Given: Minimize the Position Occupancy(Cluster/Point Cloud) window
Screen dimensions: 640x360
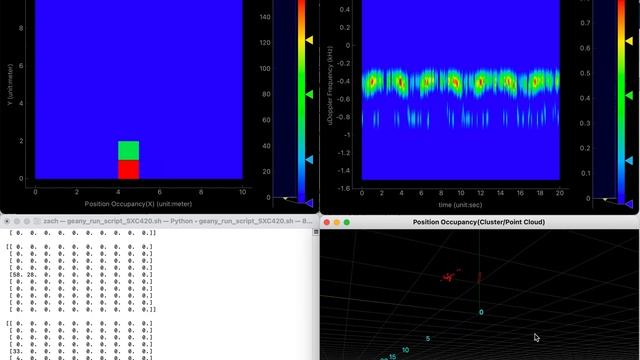Looking at the screenshot, I should (x=337, y=222).
